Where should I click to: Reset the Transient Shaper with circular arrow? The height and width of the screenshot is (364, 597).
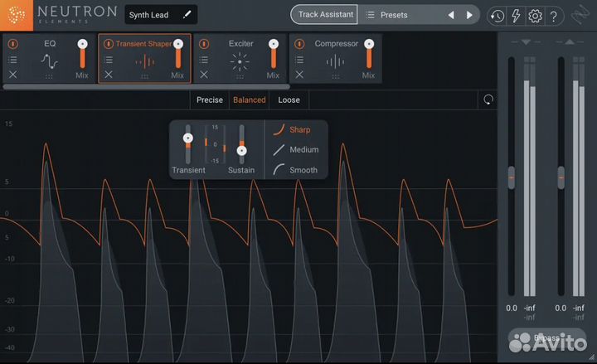[x=488, y=99]
